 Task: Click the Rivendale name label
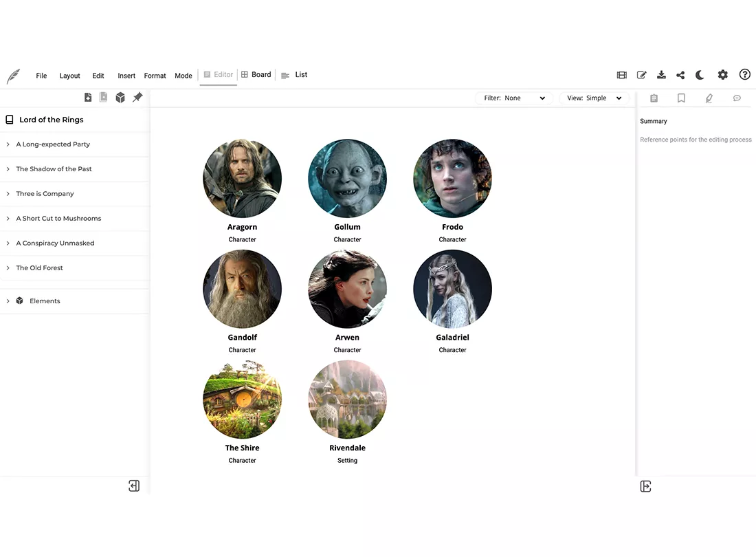[347, 448]
